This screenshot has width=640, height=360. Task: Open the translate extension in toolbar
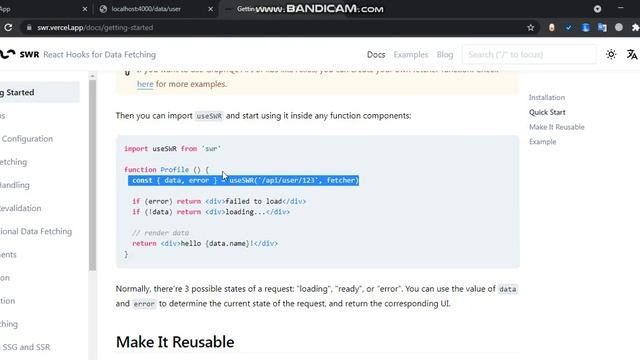point(602,28)
